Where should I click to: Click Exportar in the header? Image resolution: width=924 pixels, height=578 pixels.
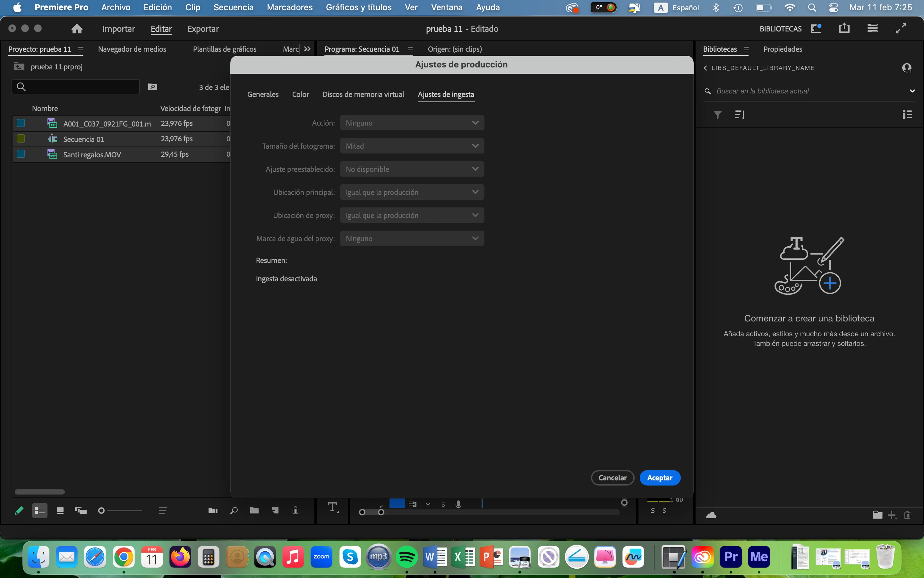click(x=203, y=29)
